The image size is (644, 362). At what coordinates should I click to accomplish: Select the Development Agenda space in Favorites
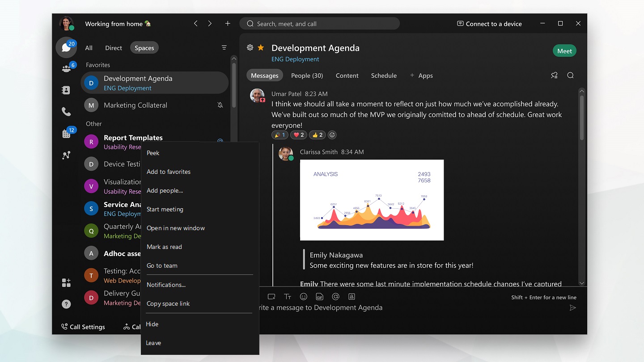(154, 83)
